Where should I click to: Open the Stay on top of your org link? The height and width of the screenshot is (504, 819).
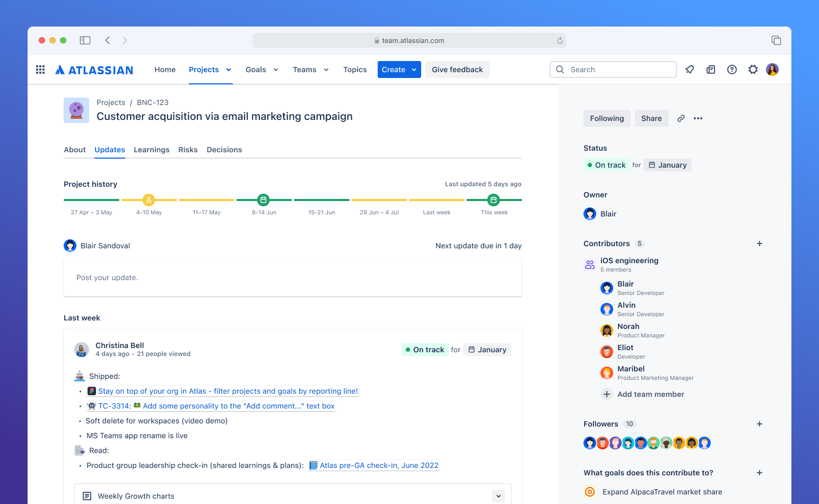(223, 391)
